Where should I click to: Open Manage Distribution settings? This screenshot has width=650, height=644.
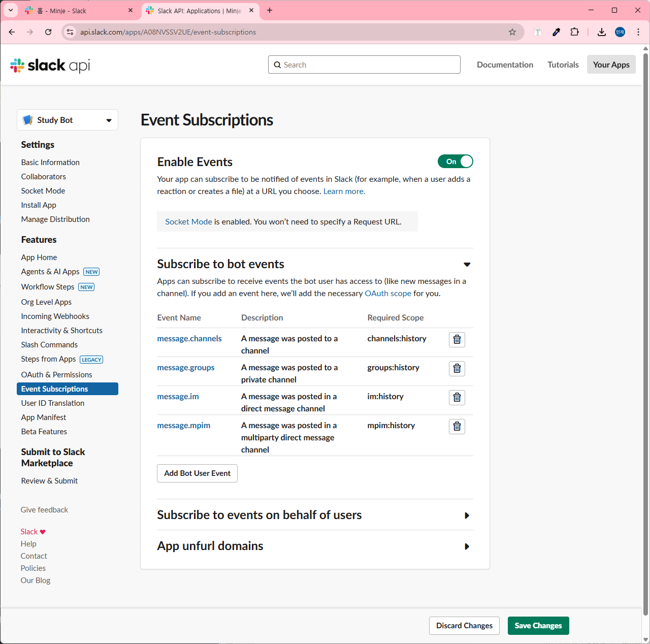pyautogui.click(x=55, y=219)
